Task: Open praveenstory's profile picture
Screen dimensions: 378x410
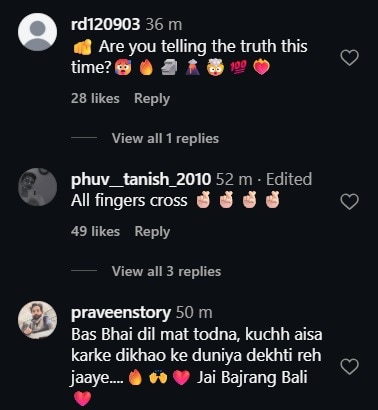Action: point(37,320)
